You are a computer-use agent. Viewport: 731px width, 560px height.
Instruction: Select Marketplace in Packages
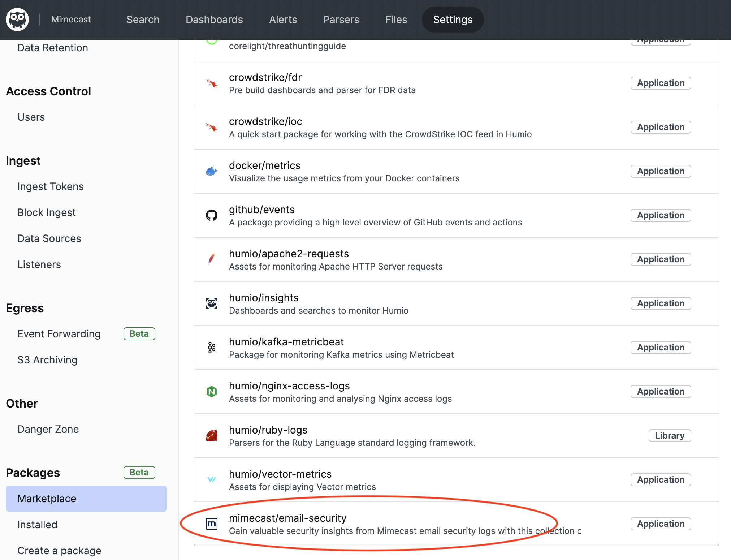[86, 499]
